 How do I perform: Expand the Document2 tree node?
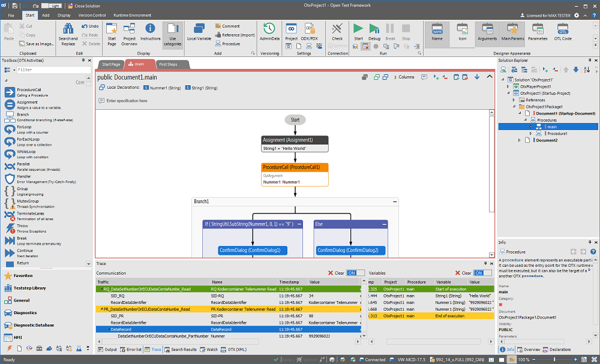point(520,139)
